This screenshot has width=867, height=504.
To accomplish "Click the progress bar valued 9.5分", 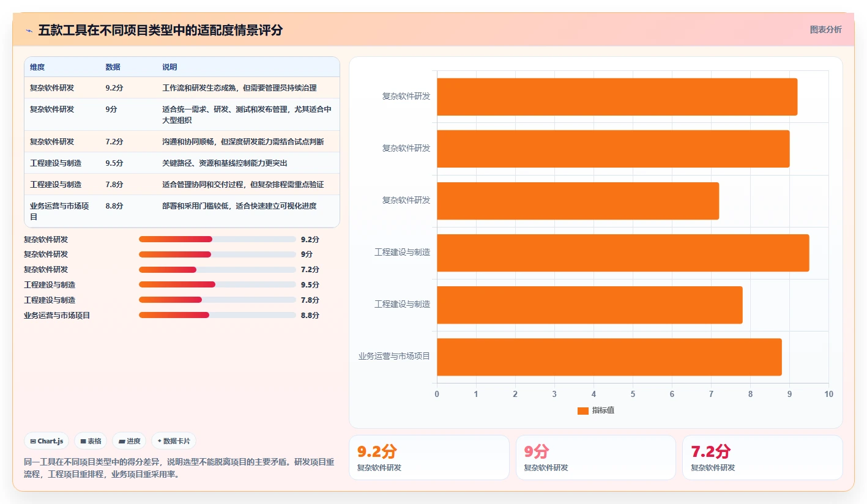I will click(217, 284).
